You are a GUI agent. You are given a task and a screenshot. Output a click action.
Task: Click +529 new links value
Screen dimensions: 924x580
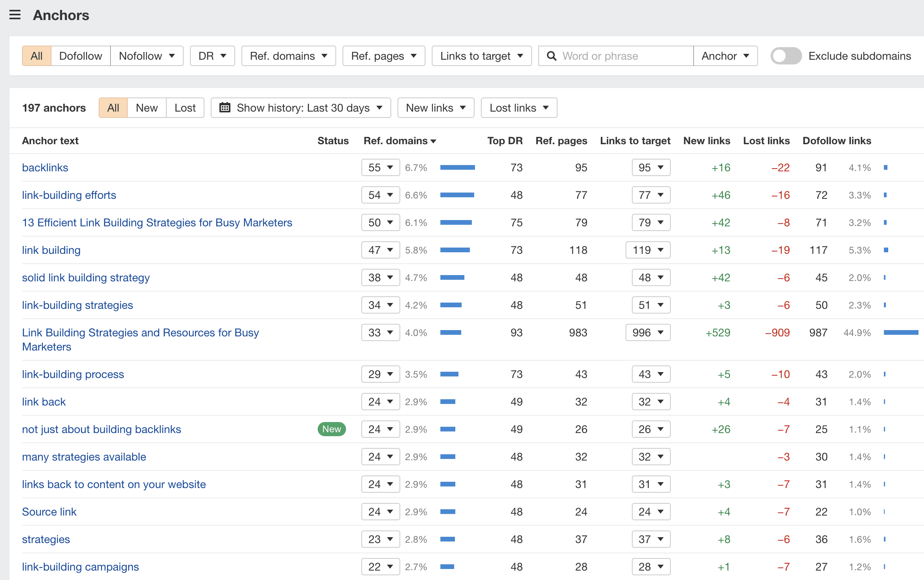[x=718, y=332]
